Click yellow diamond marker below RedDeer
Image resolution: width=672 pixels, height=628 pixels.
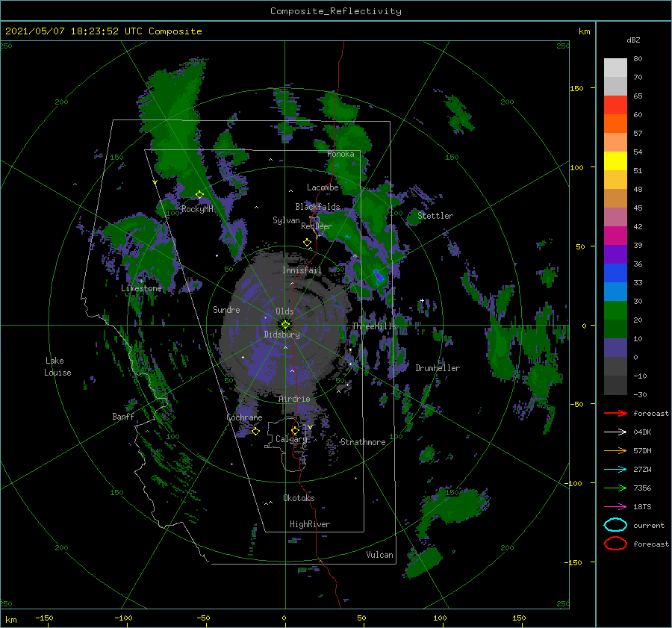tap(307, 243)
